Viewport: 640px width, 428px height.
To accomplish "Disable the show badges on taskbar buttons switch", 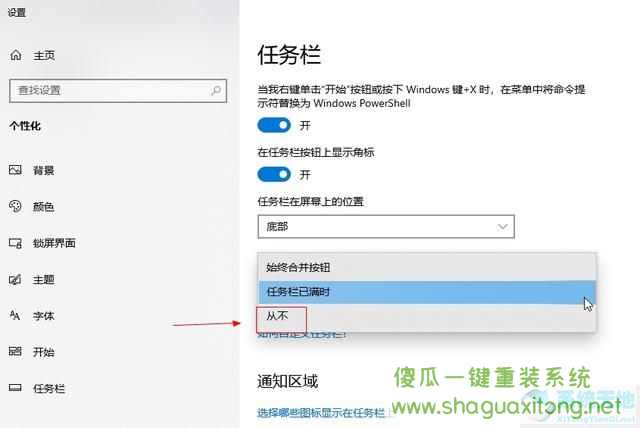I will (x=274, y=175).
